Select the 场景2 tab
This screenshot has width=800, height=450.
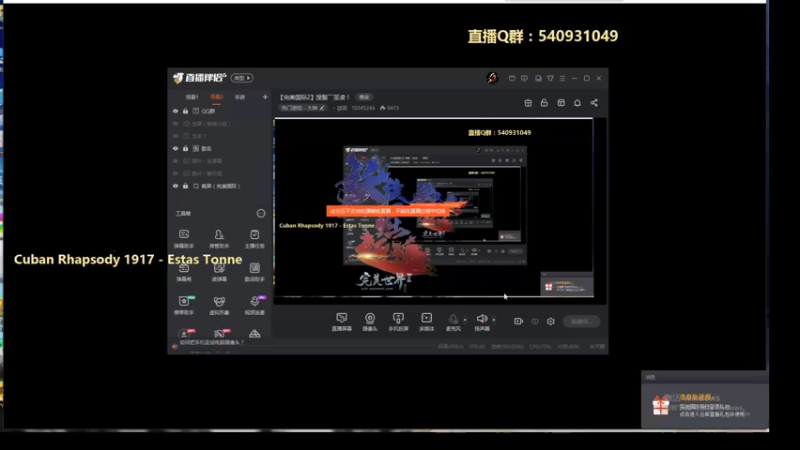tap(216, 97)
